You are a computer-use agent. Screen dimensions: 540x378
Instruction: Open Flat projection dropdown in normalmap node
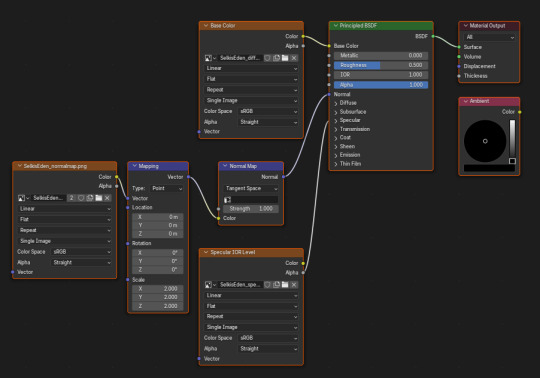pos(64,219)
